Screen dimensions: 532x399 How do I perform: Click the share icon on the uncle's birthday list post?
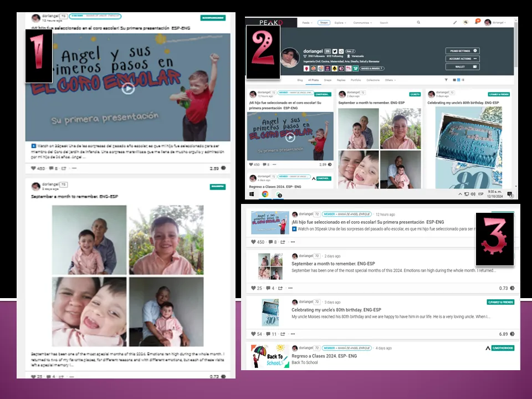[283, 334]
